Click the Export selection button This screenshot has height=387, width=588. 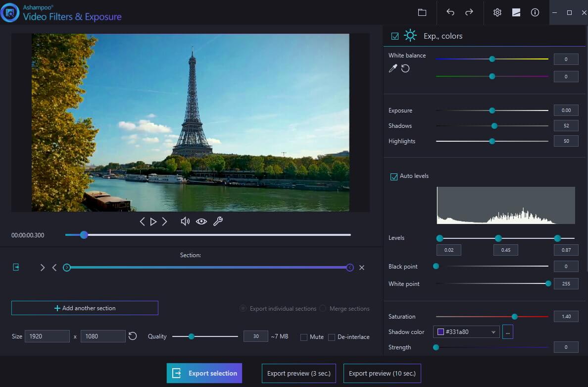pyautogui.click(x=204, y=373)
